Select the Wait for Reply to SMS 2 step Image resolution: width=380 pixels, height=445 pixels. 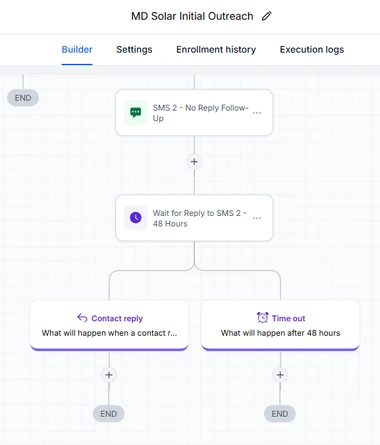click(194, 218)
